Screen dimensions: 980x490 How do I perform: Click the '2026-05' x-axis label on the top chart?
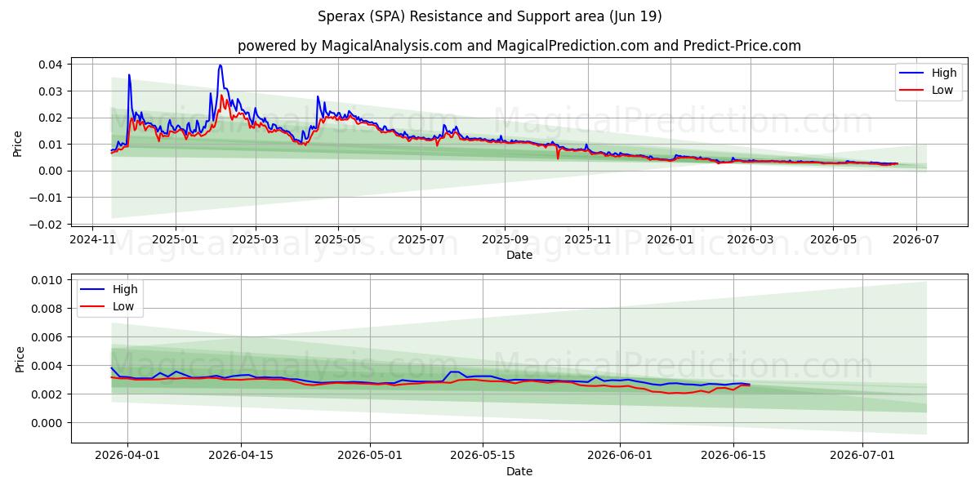(x=833, y=240)
